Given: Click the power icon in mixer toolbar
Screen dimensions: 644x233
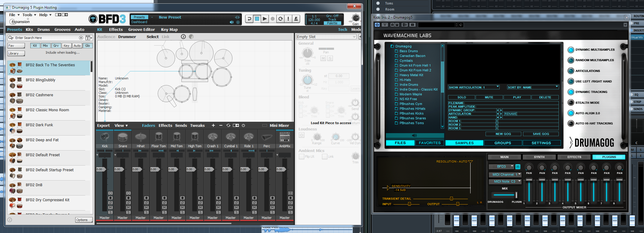Looking at the screenshot, I should coord(243,125).
